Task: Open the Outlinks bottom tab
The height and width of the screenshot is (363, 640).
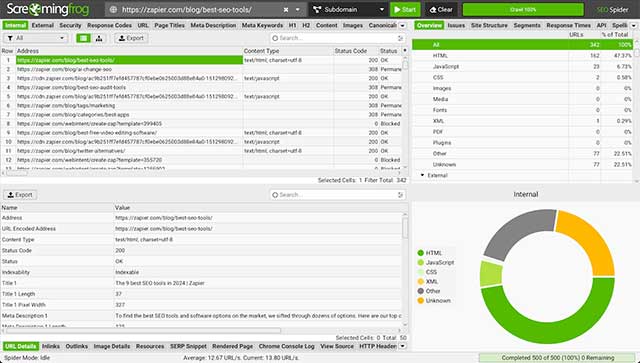Action: point(77,346)
